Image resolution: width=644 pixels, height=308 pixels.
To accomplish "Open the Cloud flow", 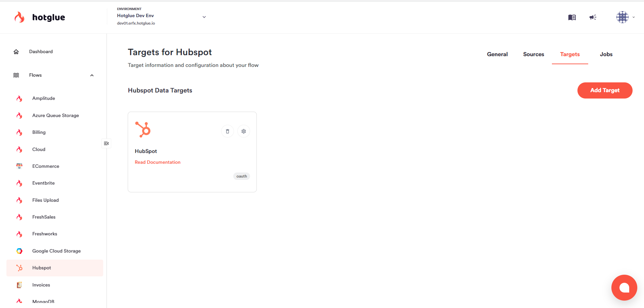I will pyautogui.click(x=39, y=149).
